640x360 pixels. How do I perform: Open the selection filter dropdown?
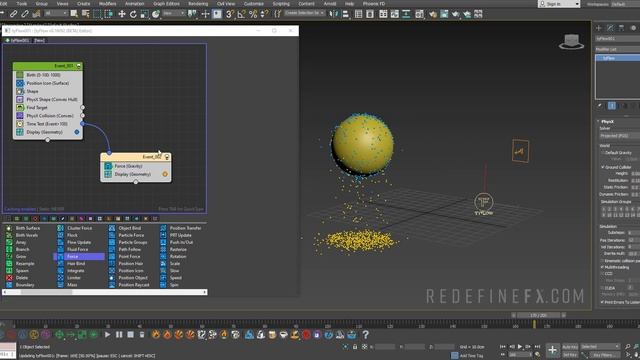coord(56,14)
